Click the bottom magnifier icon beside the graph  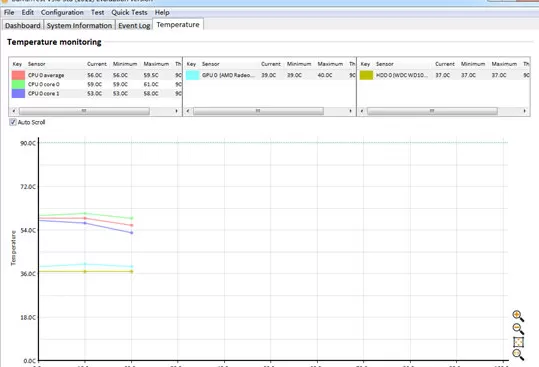click(x=518, y=354)
